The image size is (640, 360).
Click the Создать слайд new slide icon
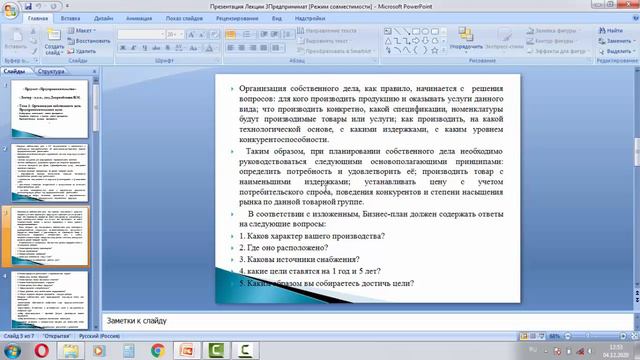pos(54,35)
